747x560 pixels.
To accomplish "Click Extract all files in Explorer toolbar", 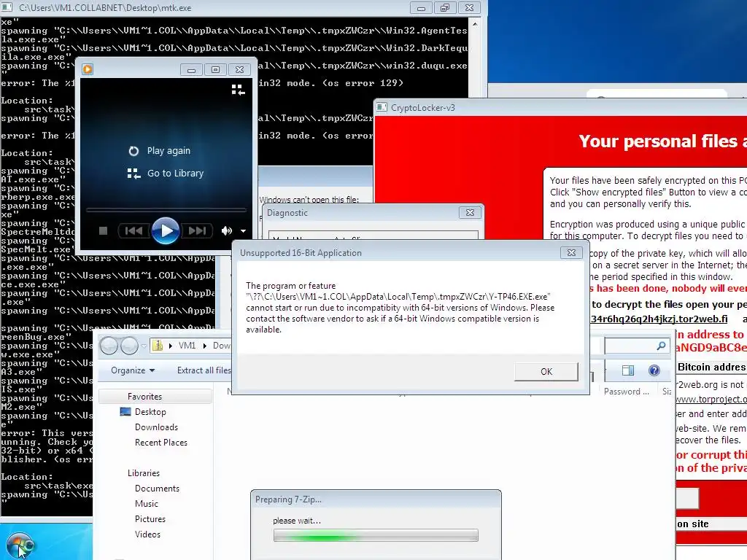I will (x=204, y=370).
